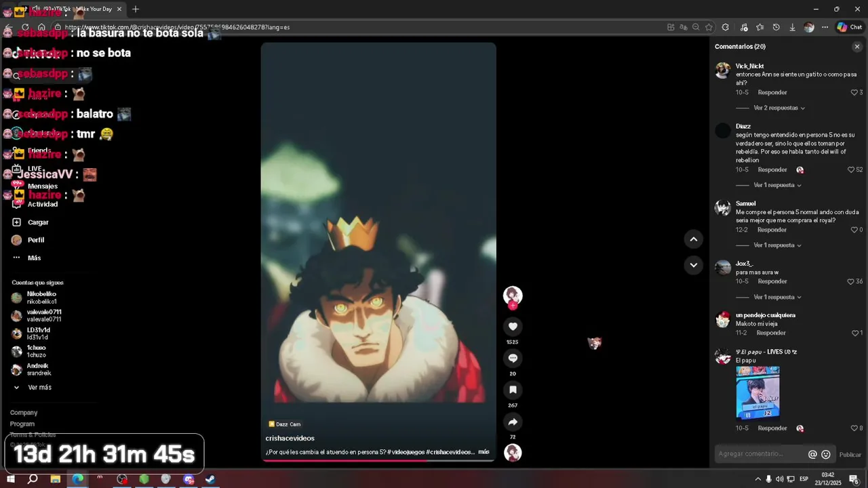Like Vick_Nickt's comment
Viewport: 868px width, 488px height.
coord(854,92)
